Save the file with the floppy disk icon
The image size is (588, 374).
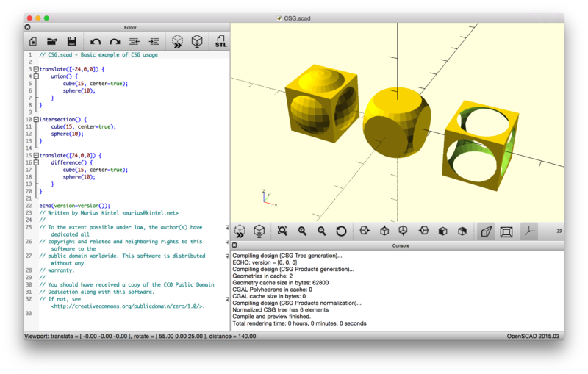pyautogui.click(x=72, y=42)
